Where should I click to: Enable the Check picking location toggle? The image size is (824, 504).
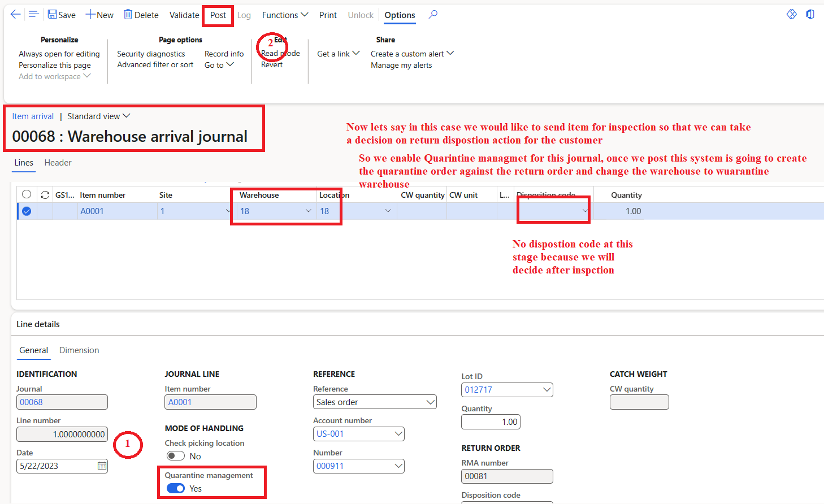175,455
